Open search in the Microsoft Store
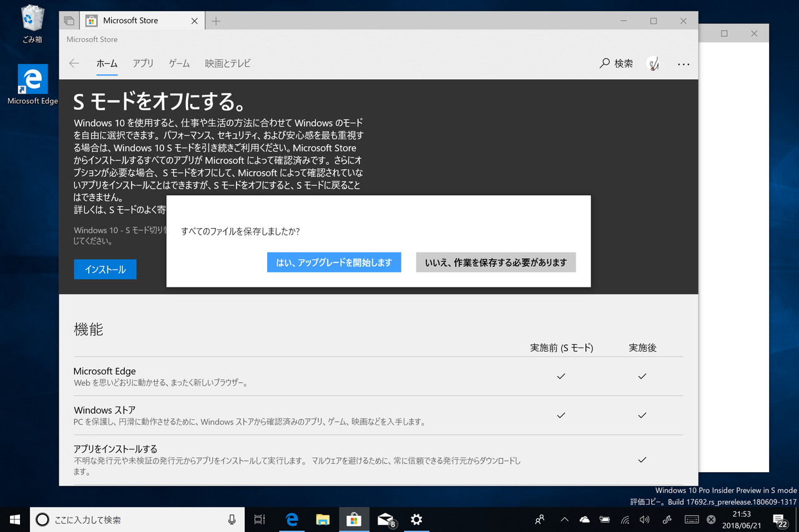 (x=616, y=63)
